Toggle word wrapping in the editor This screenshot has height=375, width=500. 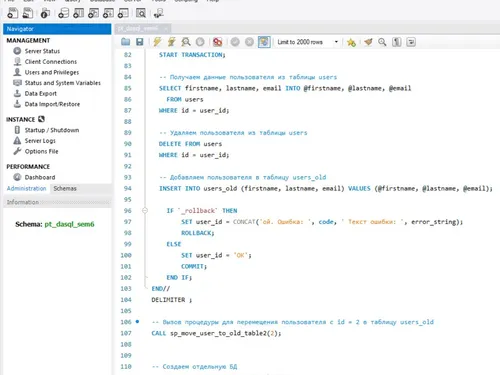411,42
